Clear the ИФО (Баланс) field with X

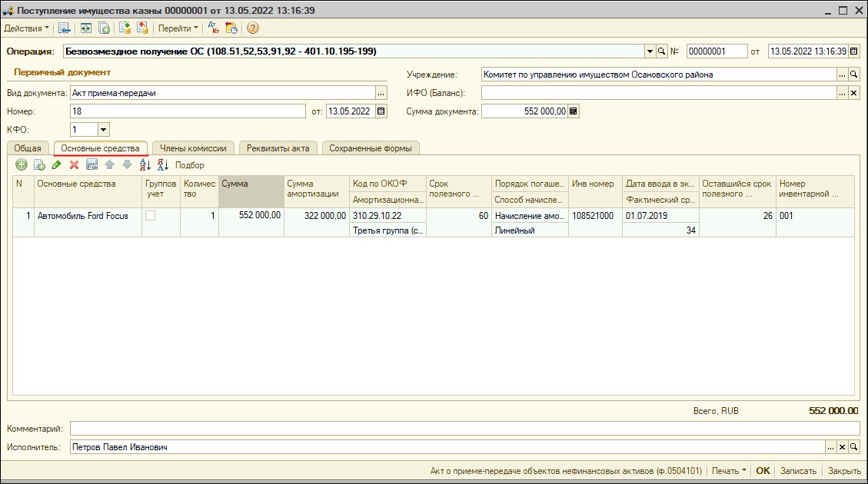(x=853, y=94)
